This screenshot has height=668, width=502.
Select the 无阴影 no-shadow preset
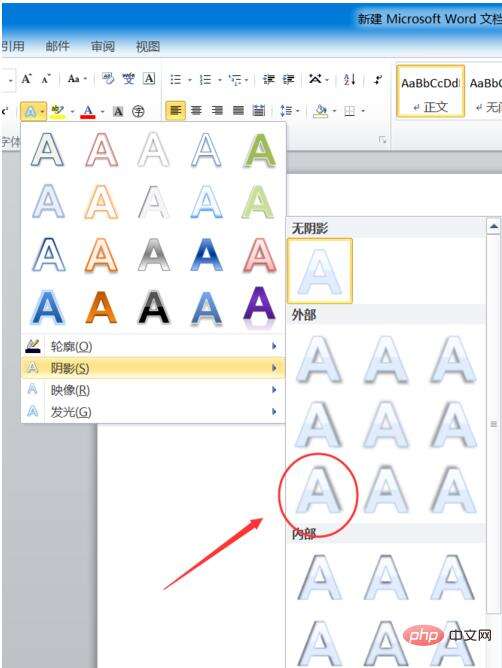pos(320,271)
